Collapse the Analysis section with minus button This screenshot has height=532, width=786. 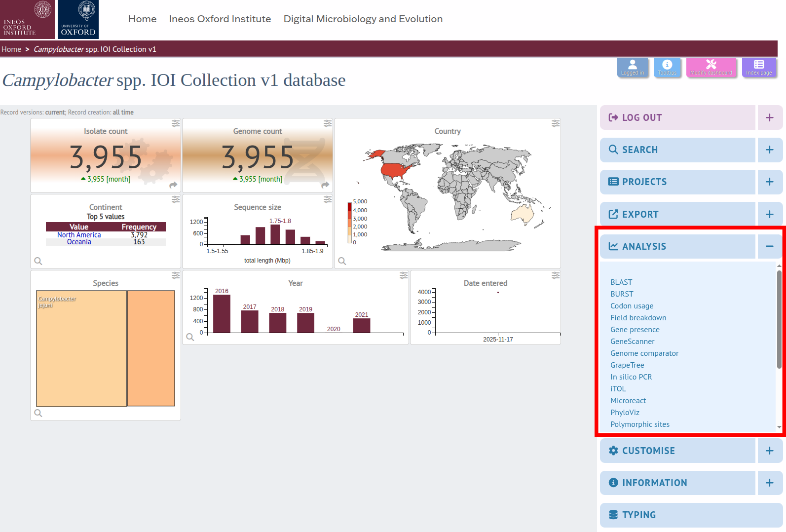coord(769,246)
